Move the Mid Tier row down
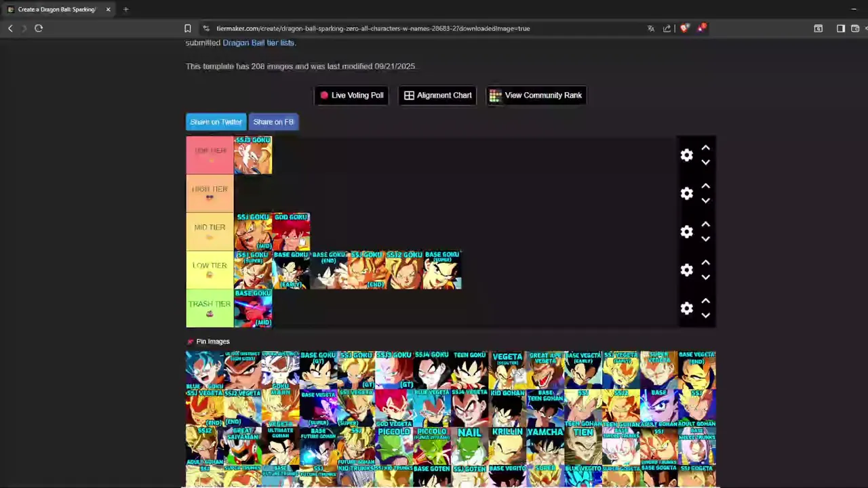 click(x=706, y=239)
